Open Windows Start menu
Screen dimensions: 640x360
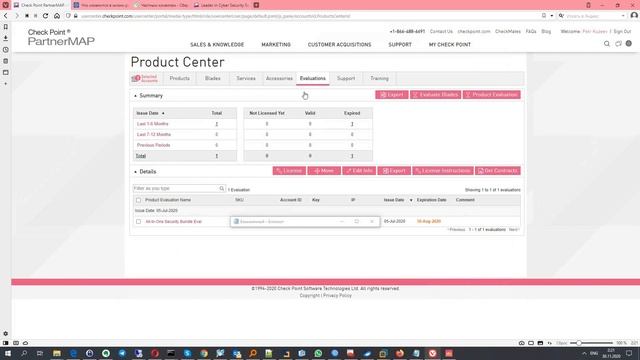[x=7, y=353]
